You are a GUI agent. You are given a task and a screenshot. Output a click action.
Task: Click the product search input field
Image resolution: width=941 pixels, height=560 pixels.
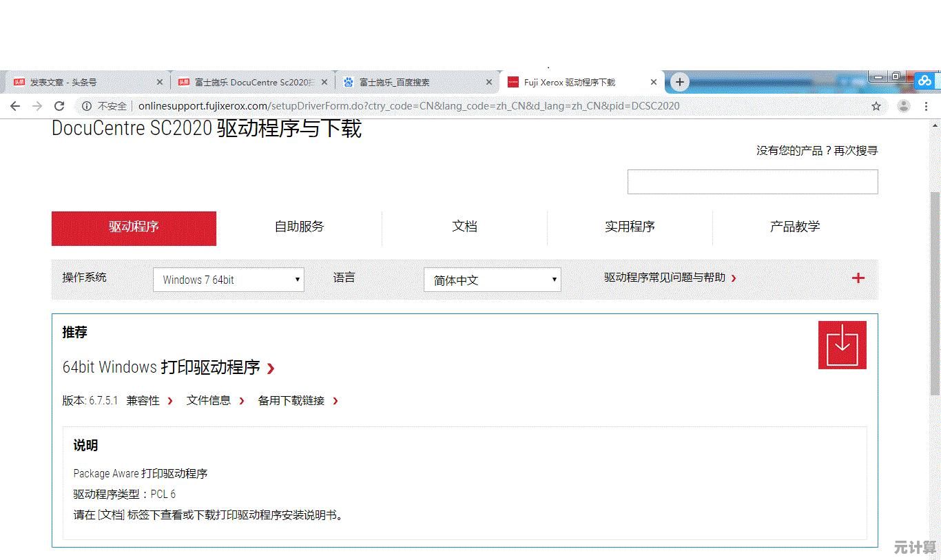(x=752, y=181)
